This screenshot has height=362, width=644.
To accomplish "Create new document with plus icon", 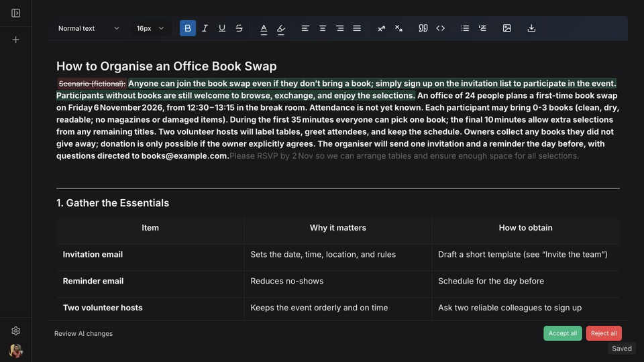I will coord(15,40).
